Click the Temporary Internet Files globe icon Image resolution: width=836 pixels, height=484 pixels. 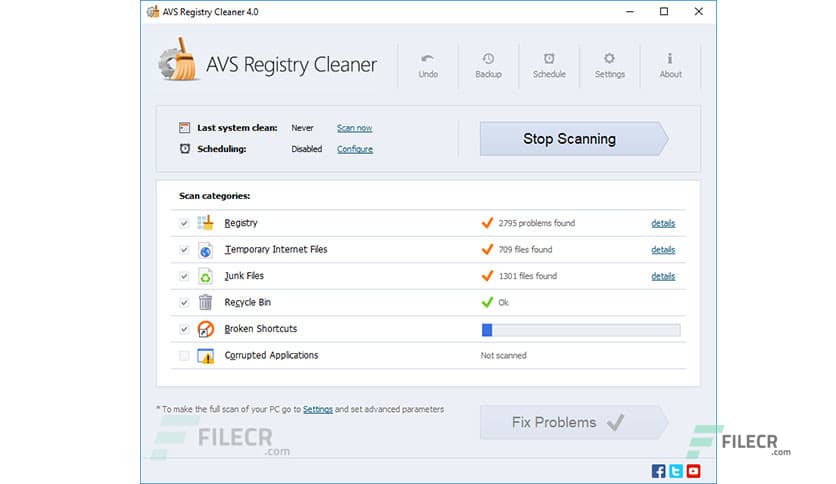point(206,249)
